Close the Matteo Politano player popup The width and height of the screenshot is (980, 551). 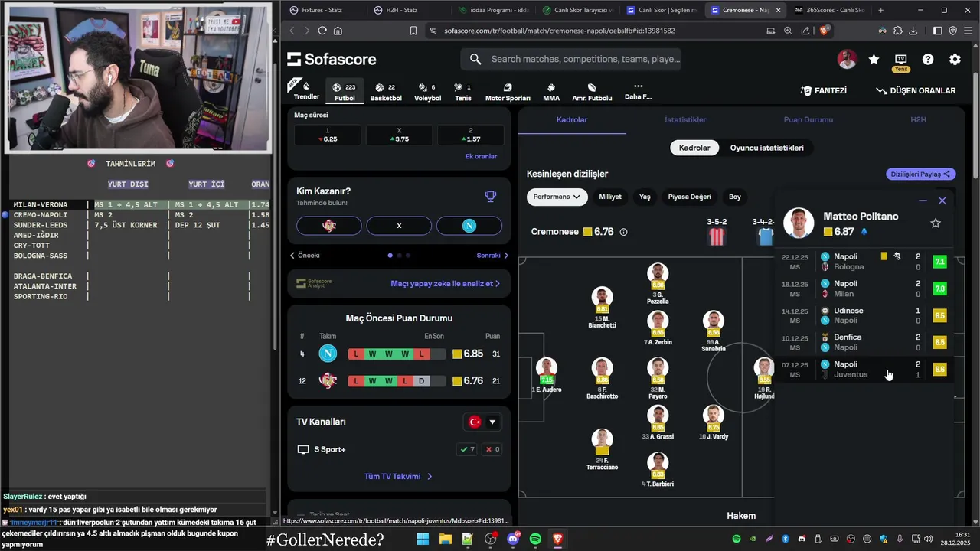tap(942, 201)
